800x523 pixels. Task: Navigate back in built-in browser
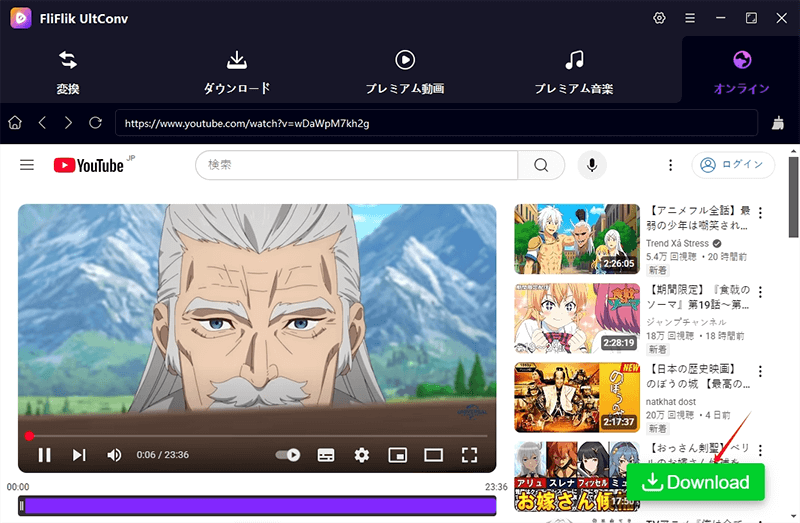point(42,123)
